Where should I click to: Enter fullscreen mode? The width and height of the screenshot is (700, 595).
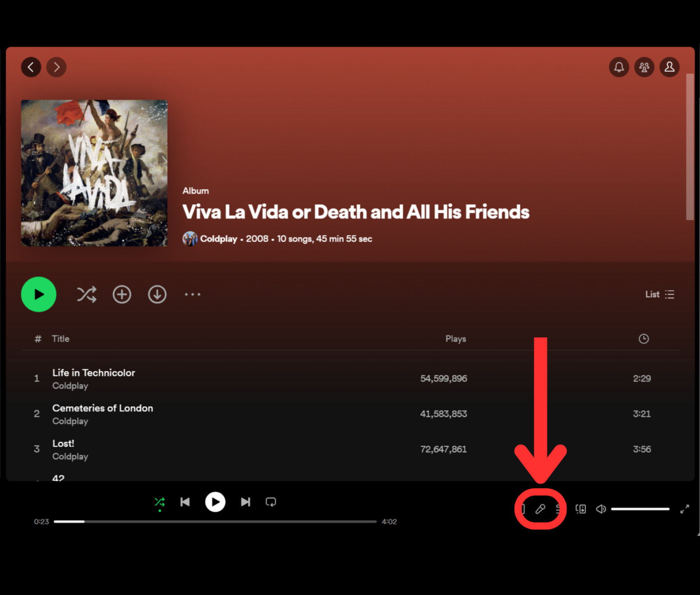[685, 509]
